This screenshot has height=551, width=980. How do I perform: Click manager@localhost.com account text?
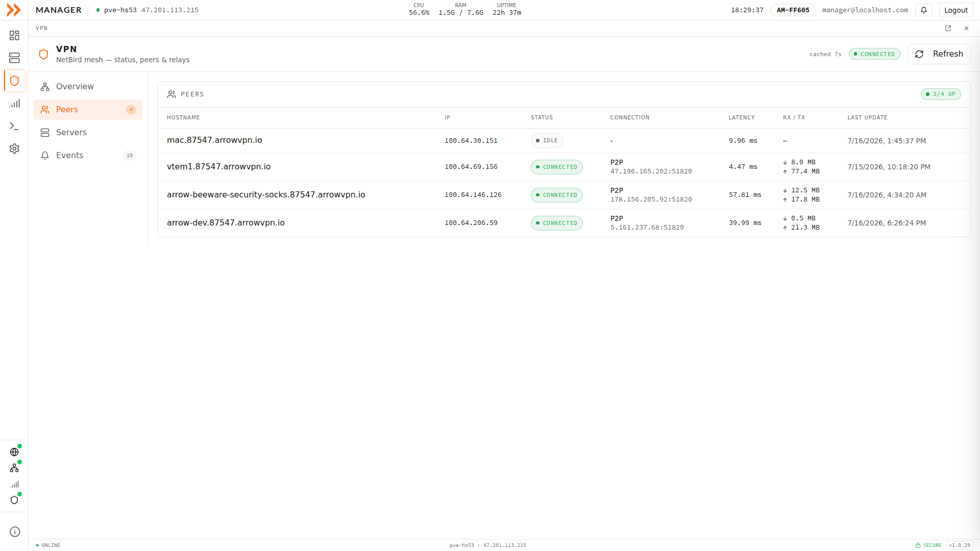[x=865, y=10]
